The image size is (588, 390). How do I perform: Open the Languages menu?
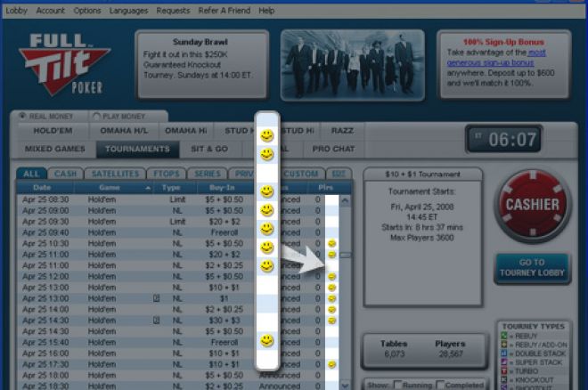coord(128,11)
